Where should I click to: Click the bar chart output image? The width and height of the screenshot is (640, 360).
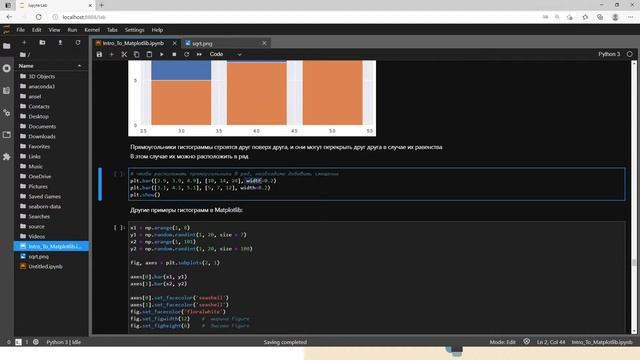(252, 98)
